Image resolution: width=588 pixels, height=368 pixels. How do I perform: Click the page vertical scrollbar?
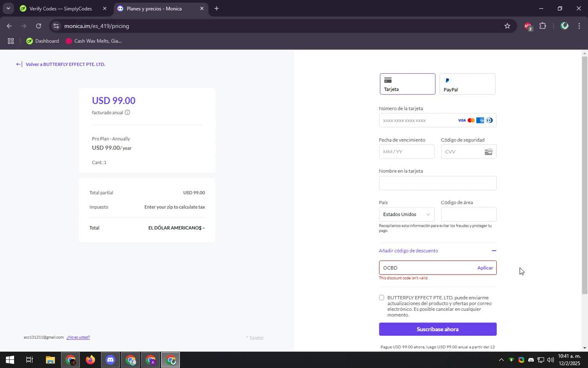(x=584, y=175)
